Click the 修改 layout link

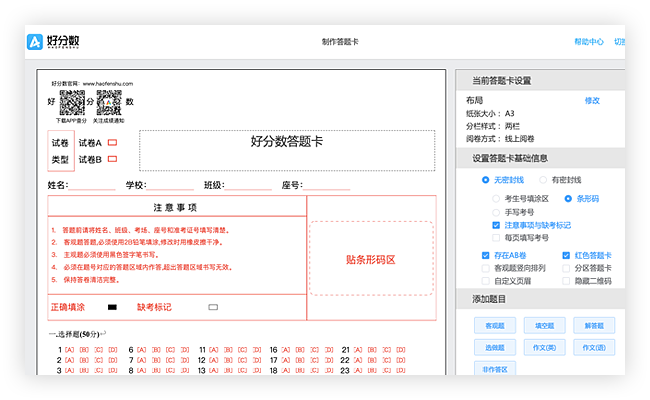pos(592,101)
